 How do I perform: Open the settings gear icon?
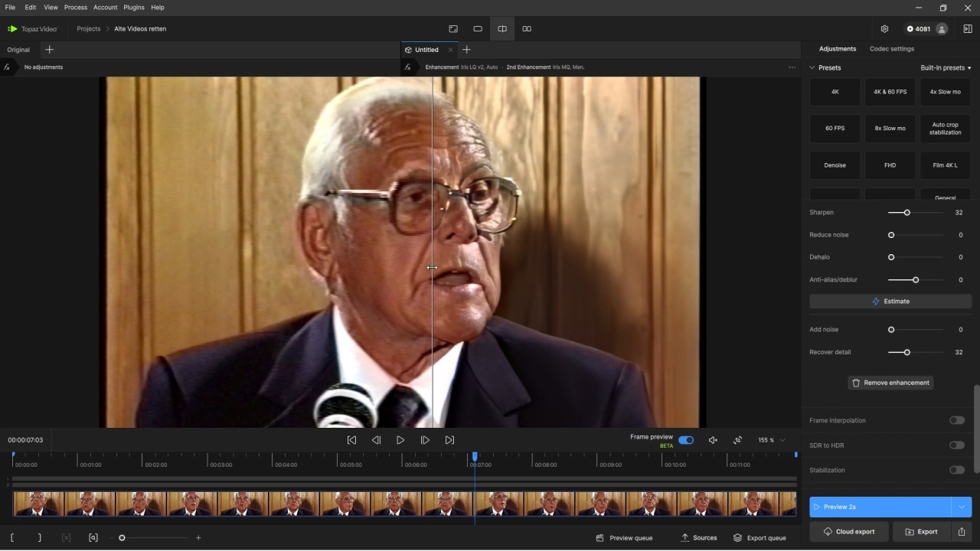[x=884, y=29]
